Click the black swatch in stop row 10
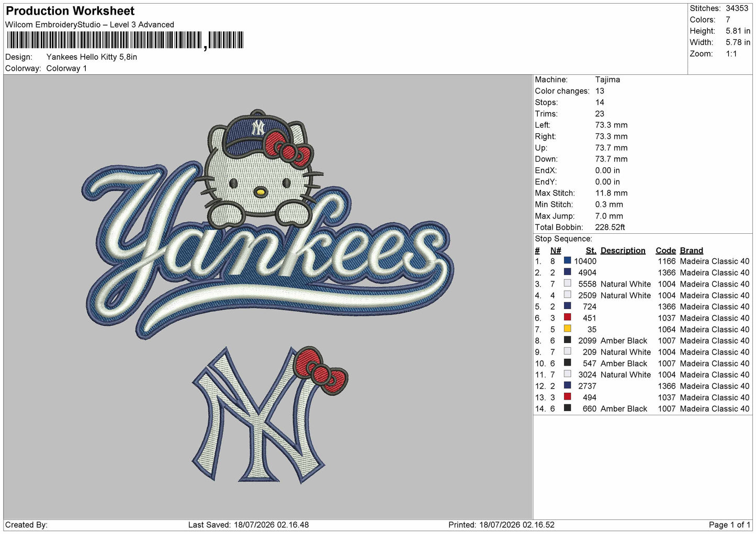This screenshot has width=756, height=534. coord(567,362)
